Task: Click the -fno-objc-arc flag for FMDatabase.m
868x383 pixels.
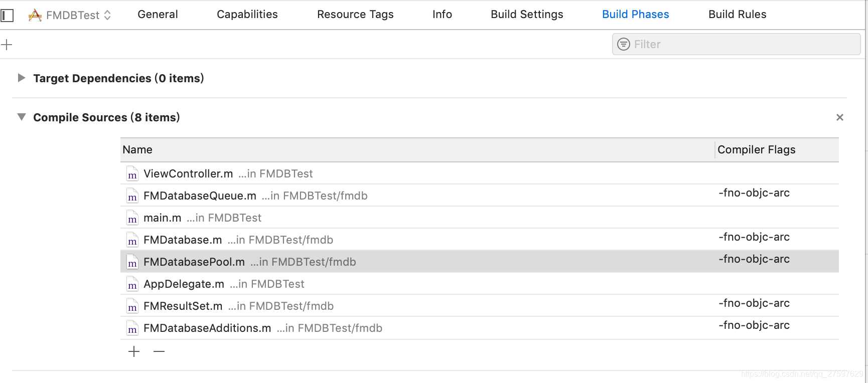Action: (754, 237)
